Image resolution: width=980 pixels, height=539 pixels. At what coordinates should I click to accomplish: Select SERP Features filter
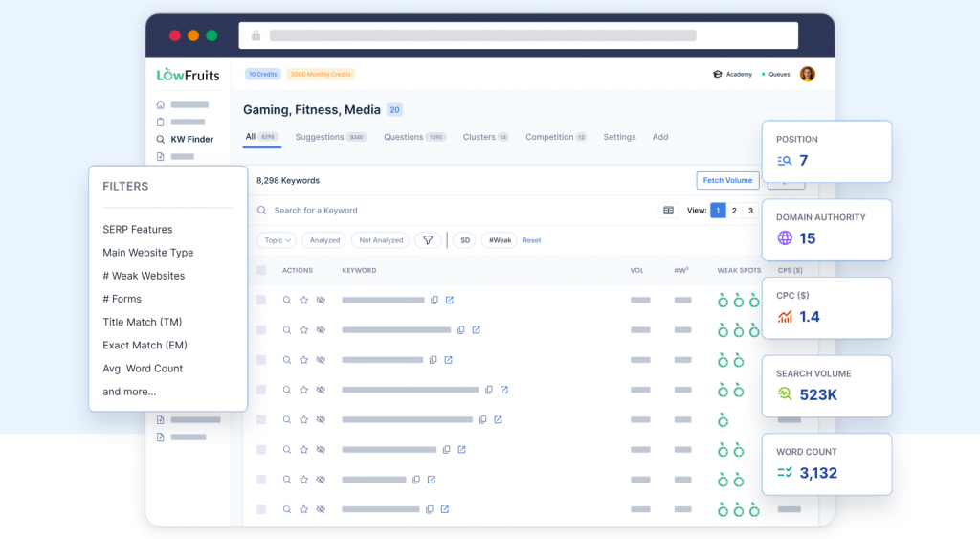point(138,230)
